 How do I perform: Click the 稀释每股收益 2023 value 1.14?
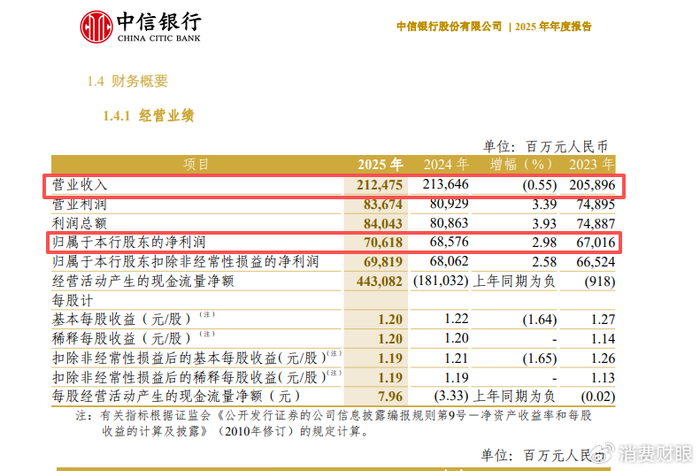603,338
